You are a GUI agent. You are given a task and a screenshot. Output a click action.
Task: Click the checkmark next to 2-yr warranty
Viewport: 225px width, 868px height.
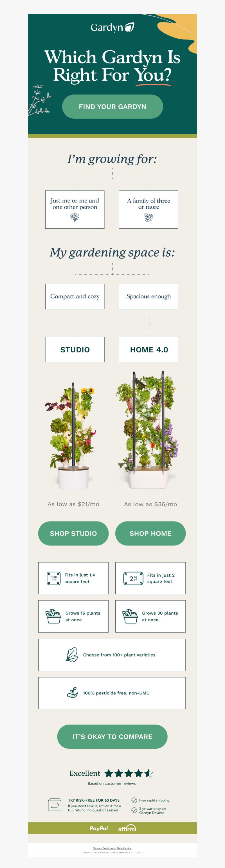click(134, 810)
